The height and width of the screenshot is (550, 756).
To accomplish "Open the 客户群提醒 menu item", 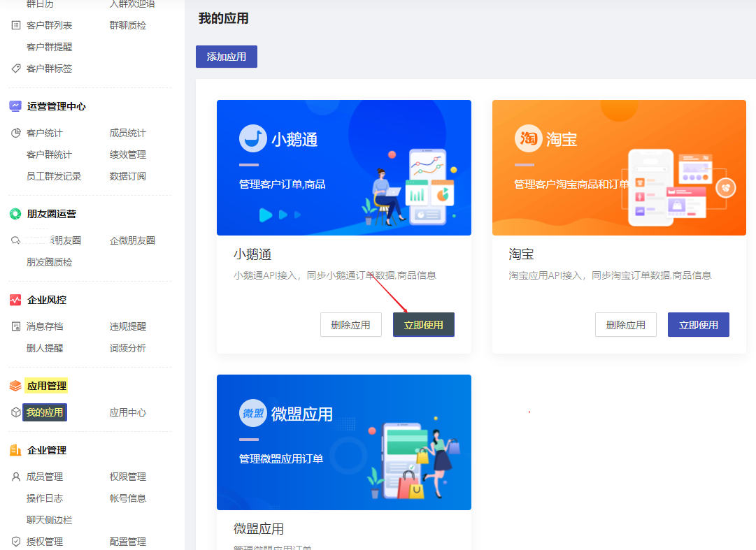I will coord(49,47).
